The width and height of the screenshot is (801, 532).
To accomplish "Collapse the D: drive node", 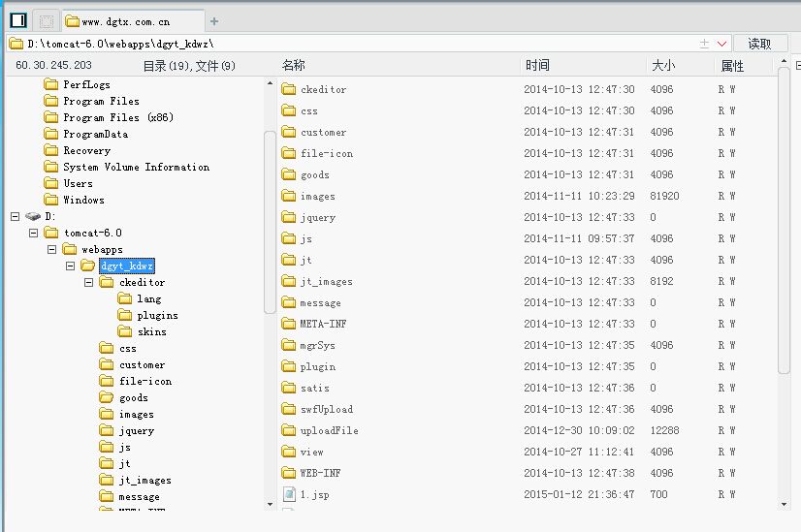I will (x=16, y=216).
